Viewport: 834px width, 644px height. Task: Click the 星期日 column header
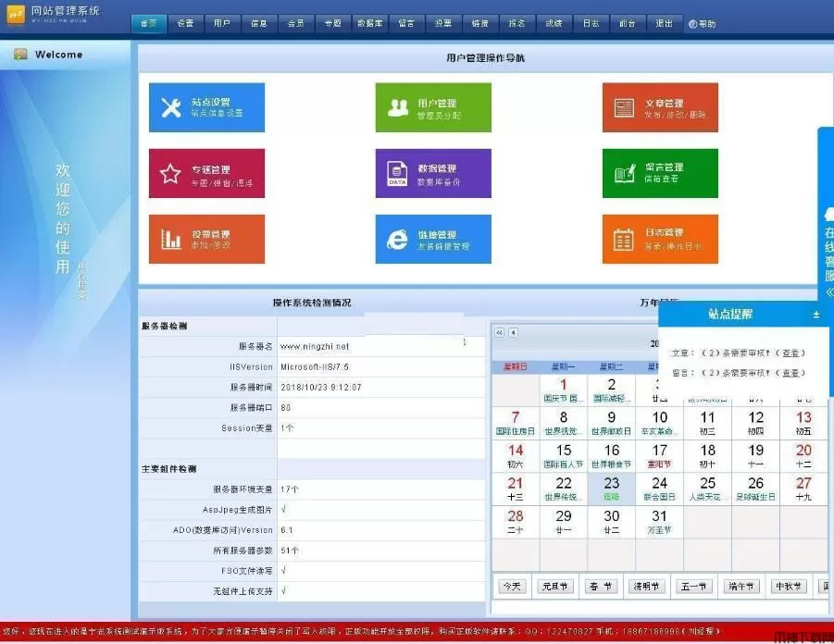tap(516, 366)
